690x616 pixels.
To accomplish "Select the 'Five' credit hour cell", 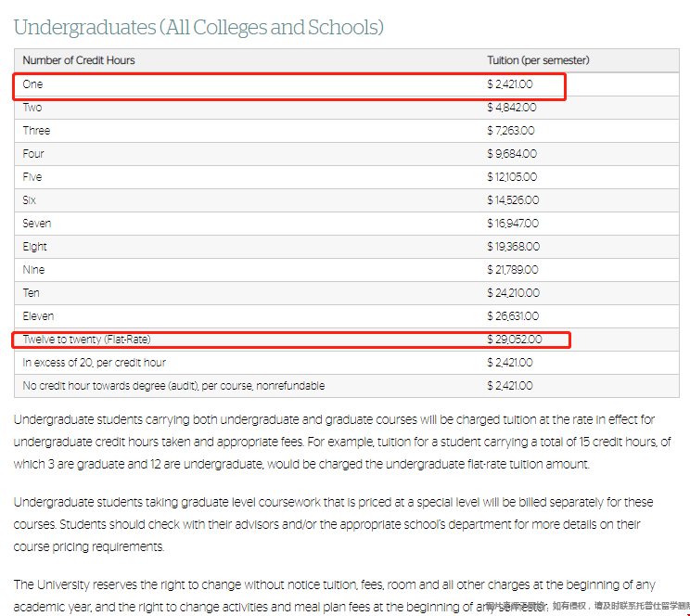I will (x=32, y=177).
